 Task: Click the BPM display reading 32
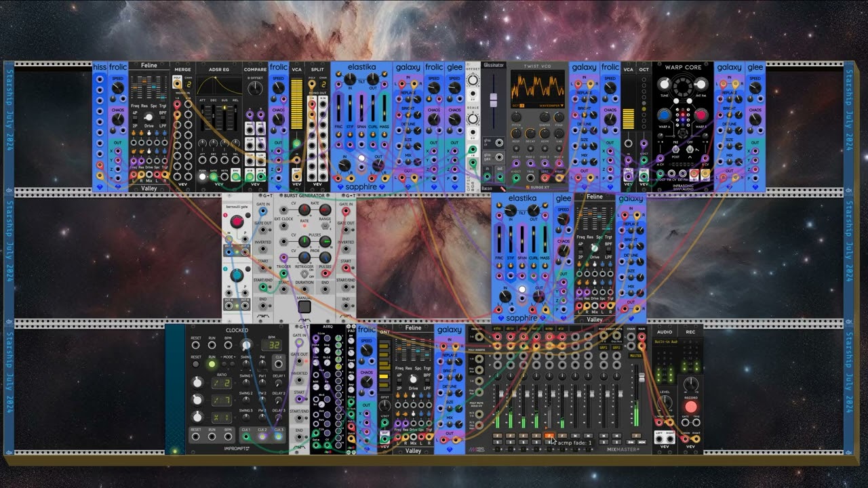click(271, 345)
